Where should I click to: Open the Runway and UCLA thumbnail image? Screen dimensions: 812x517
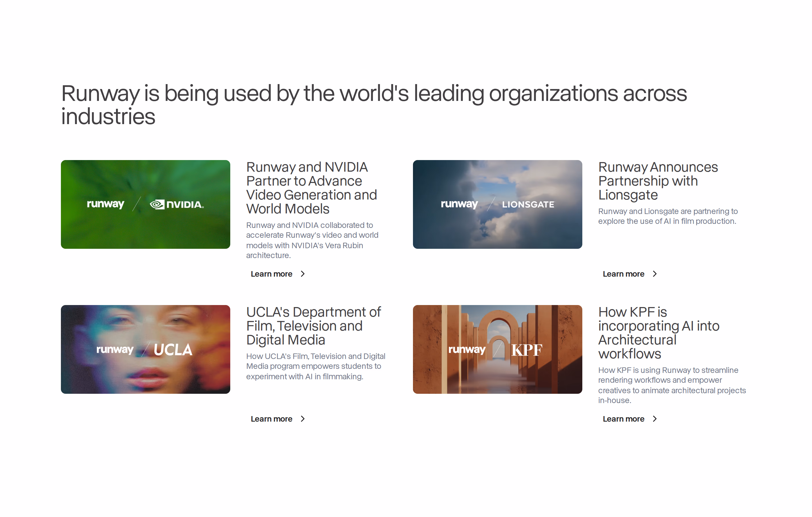click(x=145, y=349)
